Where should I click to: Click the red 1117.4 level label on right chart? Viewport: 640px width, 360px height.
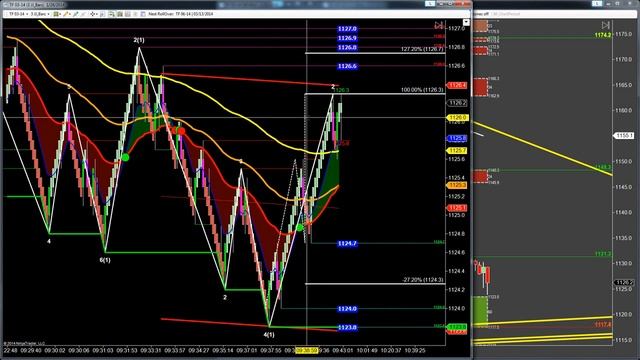(603, 324)
